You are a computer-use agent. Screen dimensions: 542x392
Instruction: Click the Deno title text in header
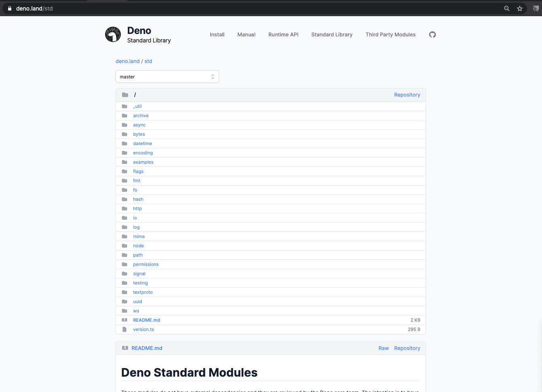point(139,31)
